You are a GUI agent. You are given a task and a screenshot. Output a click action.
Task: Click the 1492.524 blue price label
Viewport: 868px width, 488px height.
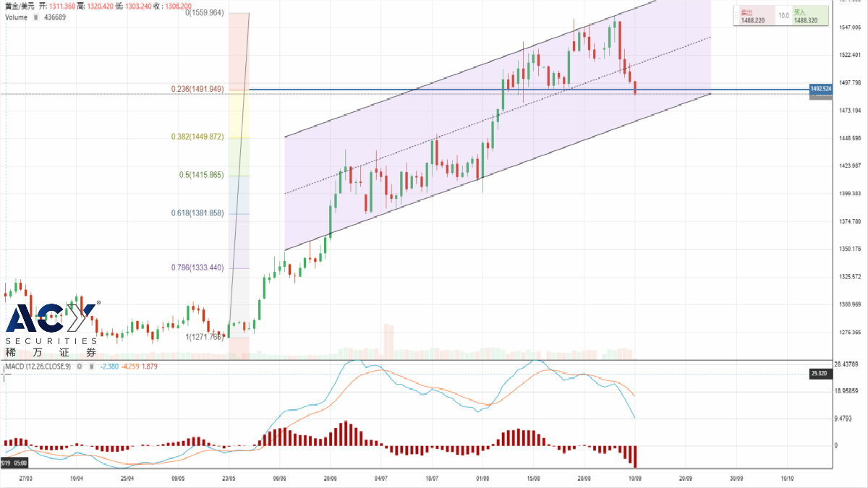click(x=820, y=89)
